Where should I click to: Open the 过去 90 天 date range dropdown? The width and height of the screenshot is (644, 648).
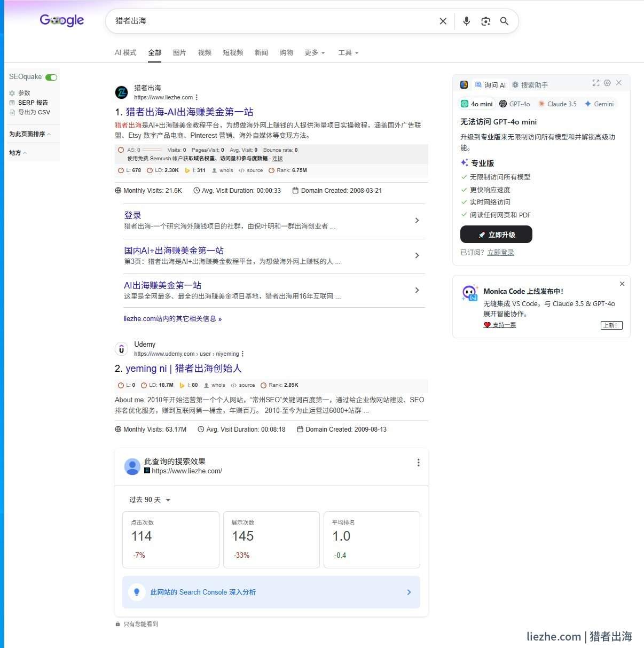150,500
